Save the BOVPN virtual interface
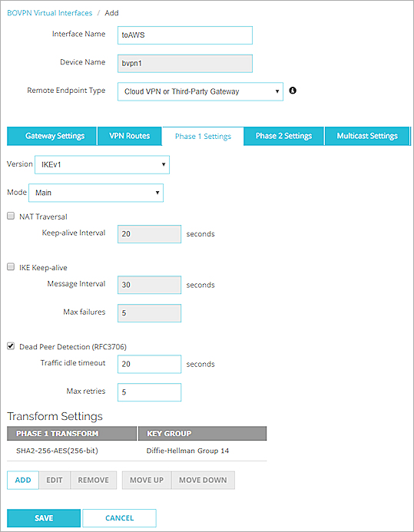This screenshot has width=414, height=532. [x=44, y=518]
